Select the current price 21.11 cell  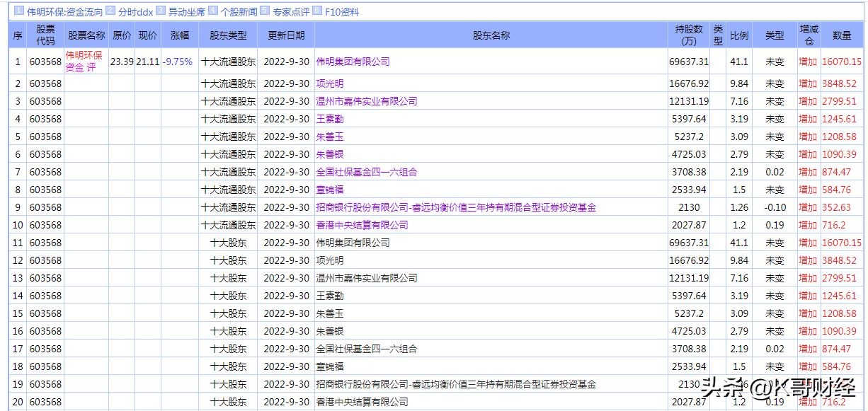[147, 62]
